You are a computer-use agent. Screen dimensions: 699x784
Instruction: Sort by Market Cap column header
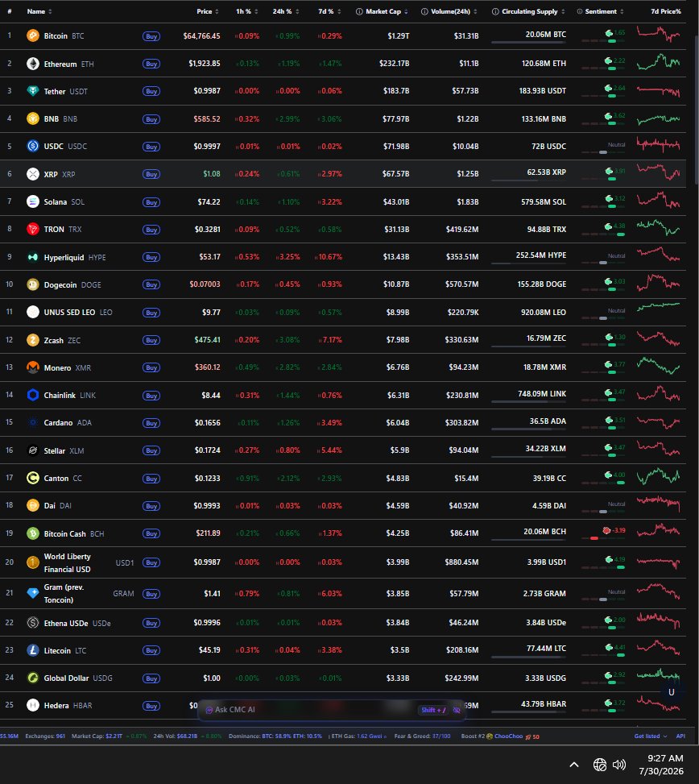[x=383, y=11]
